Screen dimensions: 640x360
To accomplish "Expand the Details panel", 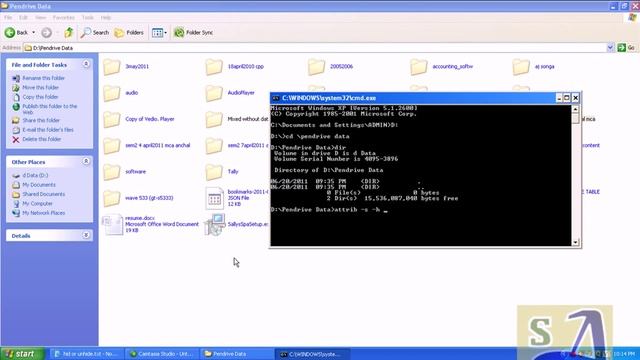I will tap(86, 235).
